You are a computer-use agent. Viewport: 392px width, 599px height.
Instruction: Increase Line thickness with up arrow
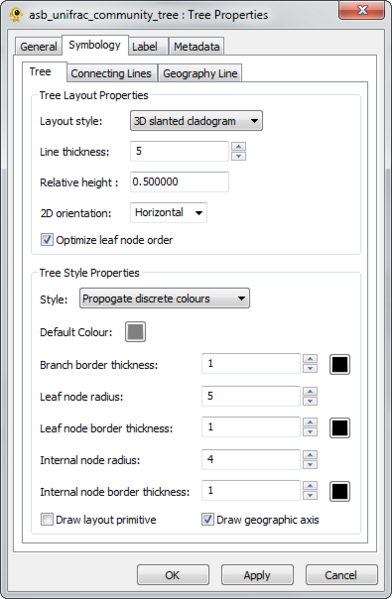tap(239, 147)
